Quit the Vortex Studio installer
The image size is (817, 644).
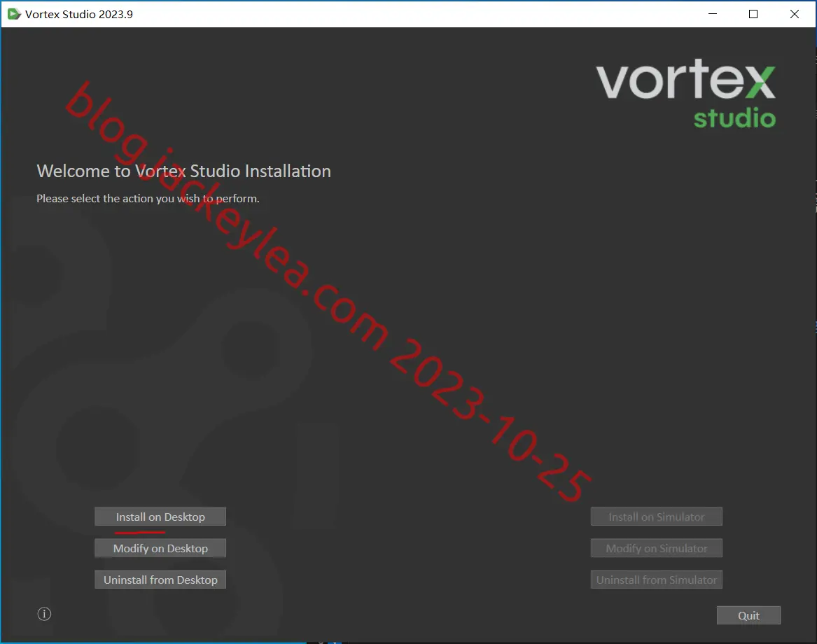pyautogui.click(x=748, y=615)
